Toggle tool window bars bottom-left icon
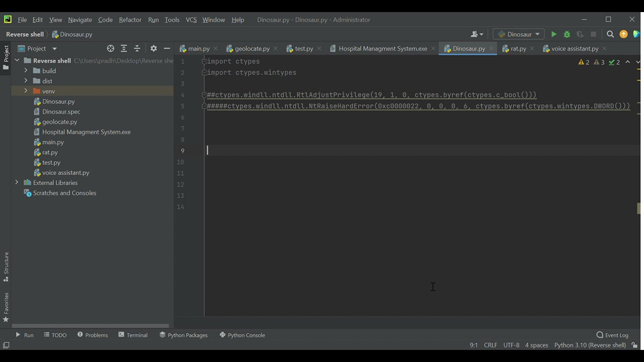This screenshot has height=362, width=644. (6, 345)
